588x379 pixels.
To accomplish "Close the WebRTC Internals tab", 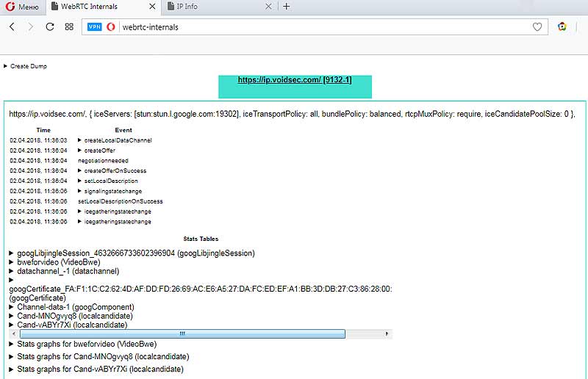I will 152,7.
